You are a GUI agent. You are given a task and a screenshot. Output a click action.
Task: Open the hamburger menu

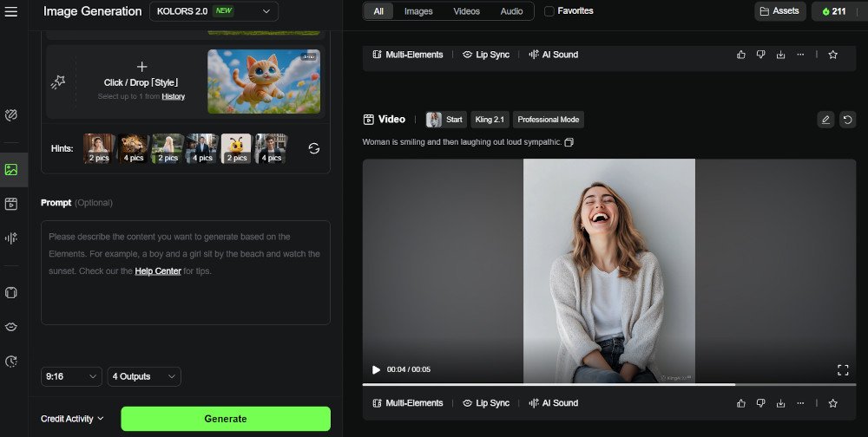pyautogui.click(x=11, y=11)
